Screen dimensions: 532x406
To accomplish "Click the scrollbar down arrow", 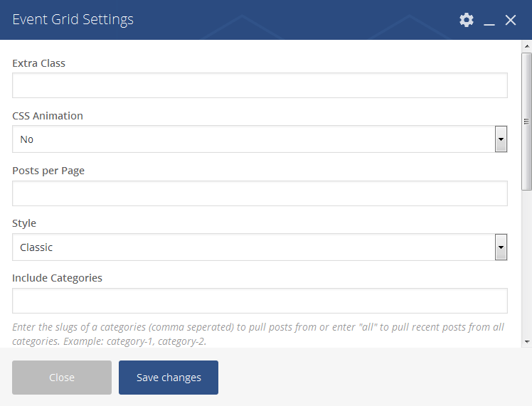I will 526,341.
